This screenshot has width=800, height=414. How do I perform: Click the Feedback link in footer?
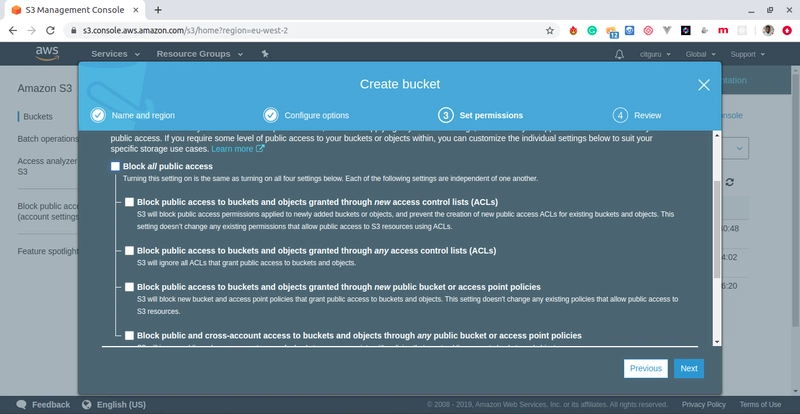click(51, 404)
